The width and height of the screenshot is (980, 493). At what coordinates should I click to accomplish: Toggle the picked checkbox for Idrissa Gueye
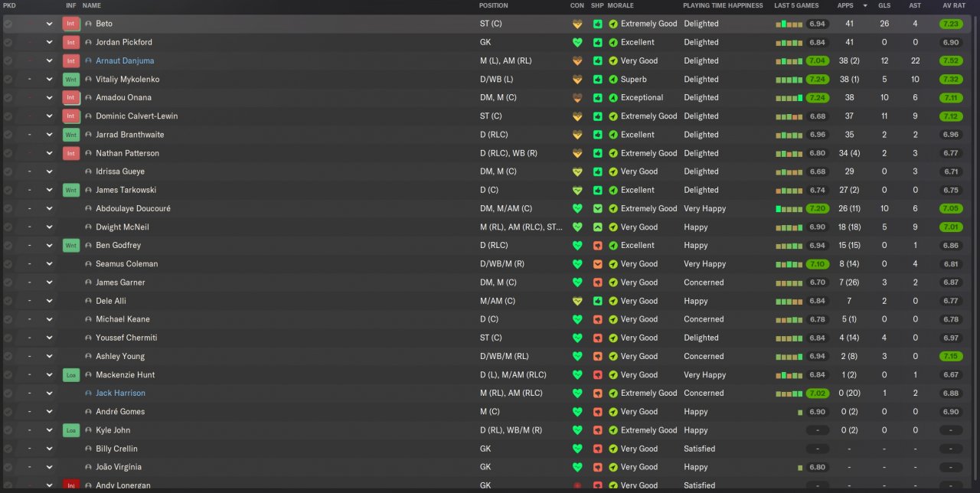tap(8, 171)
